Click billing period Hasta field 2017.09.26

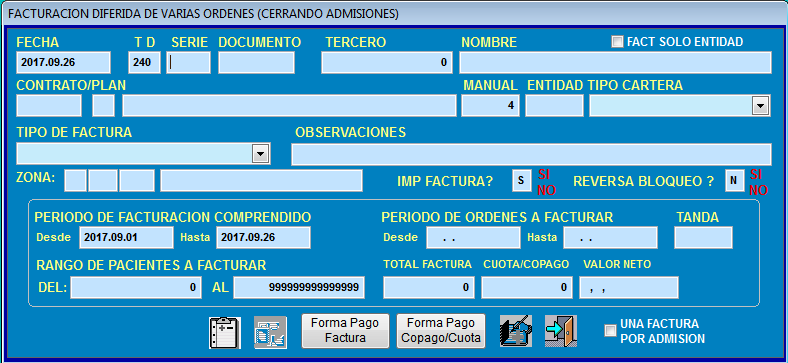(x=263, y=237)
